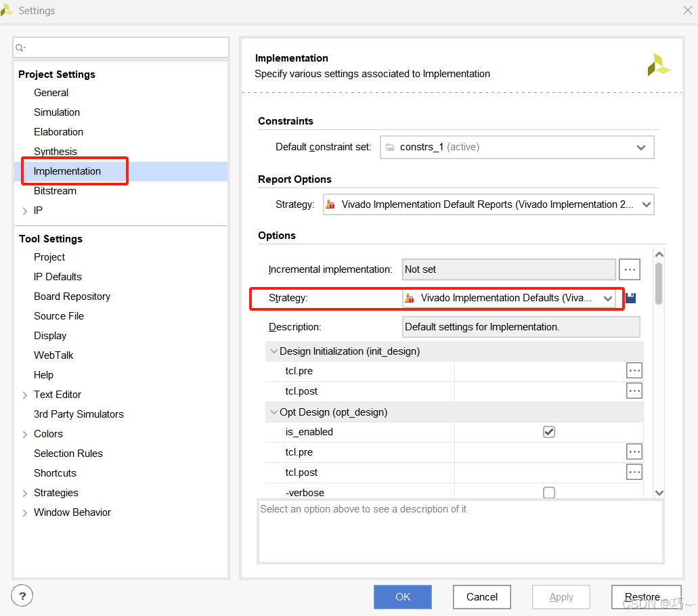Select Selection Rules setting
The width and height of the screenshot is (698, 616).
(x=68, y=453)
